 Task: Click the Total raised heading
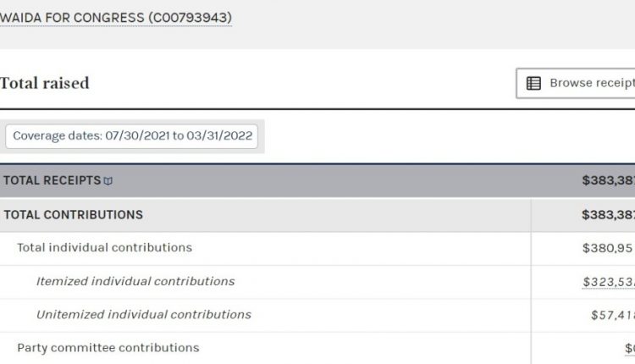click(45, 84)
